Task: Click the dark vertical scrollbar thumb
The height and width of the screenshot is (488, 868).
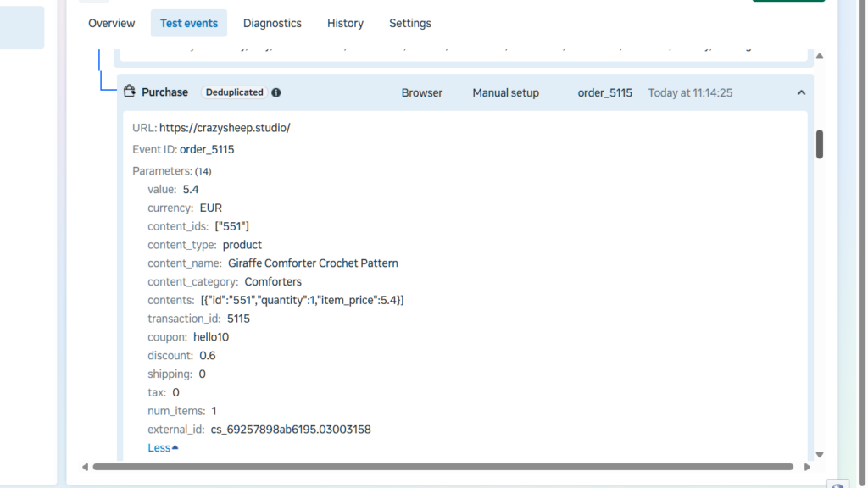Action: pyautogui.click(x=820, y=144)
